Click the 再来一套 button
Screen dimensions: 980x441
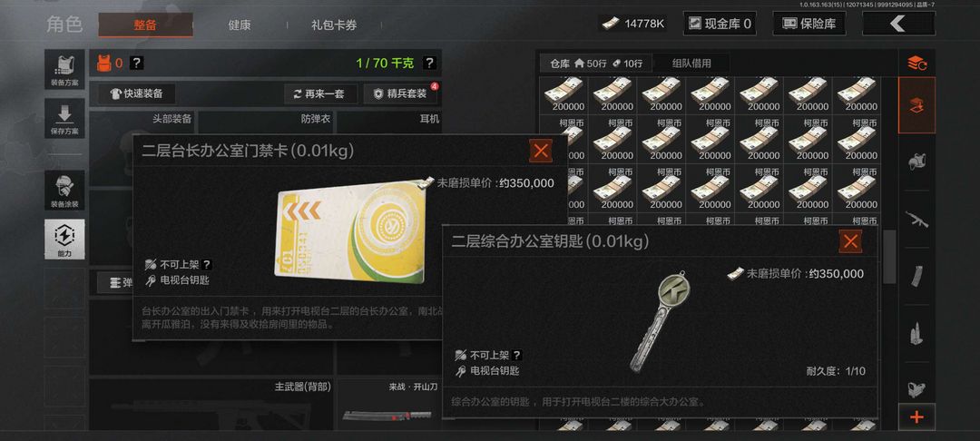321,93
